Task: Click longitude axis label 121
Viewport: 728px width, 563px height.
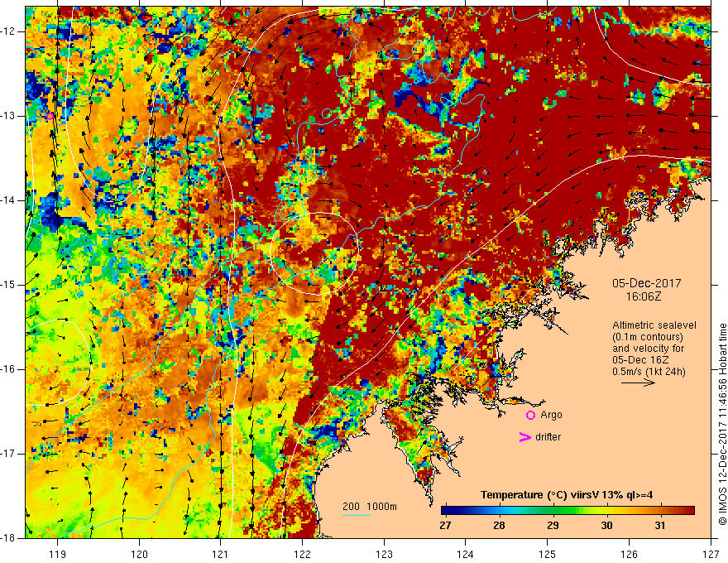Action: (x=221, y=554)
